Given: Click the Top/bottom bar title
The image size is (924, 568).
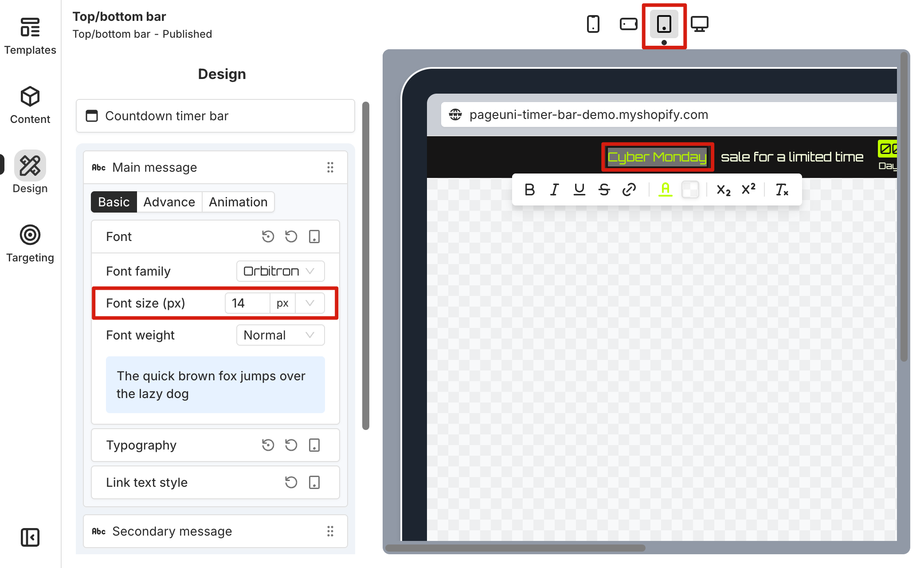Looking at the screenshot, I should 119,16.
